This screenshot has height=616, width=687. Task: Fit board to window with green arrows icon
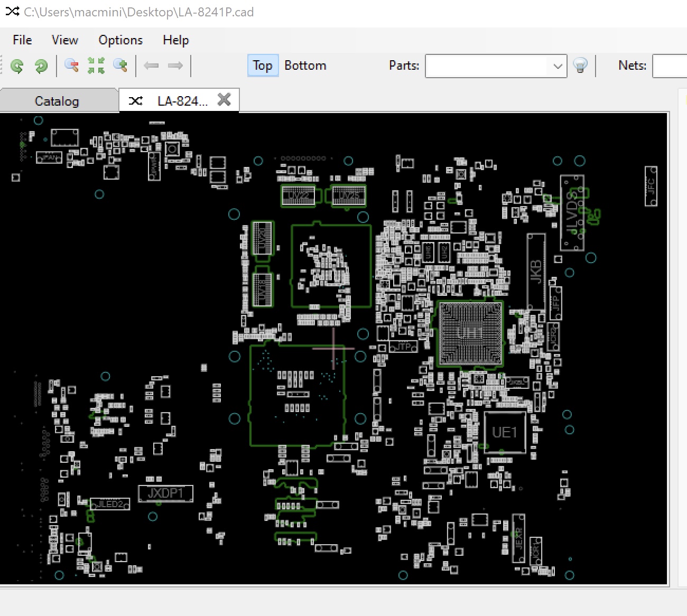[96, 66]
